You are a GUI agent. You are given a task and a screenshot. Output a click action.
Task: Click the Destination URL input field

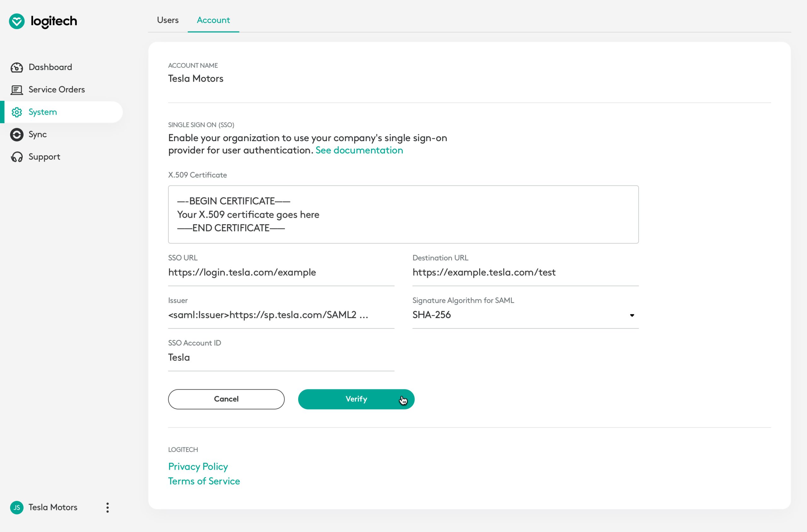525,272
